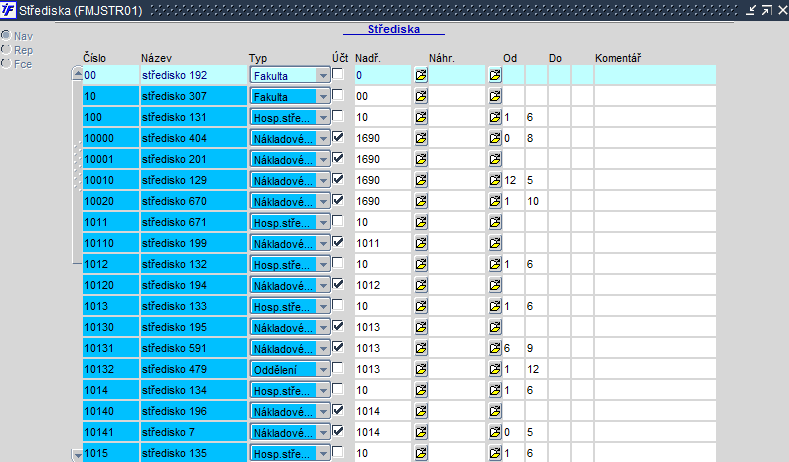Image resolution: width=789 pixels, height=462 pixels.
Task: Open Nadř. lookup icon for středisko 591
Action: [x=421, y=348]
